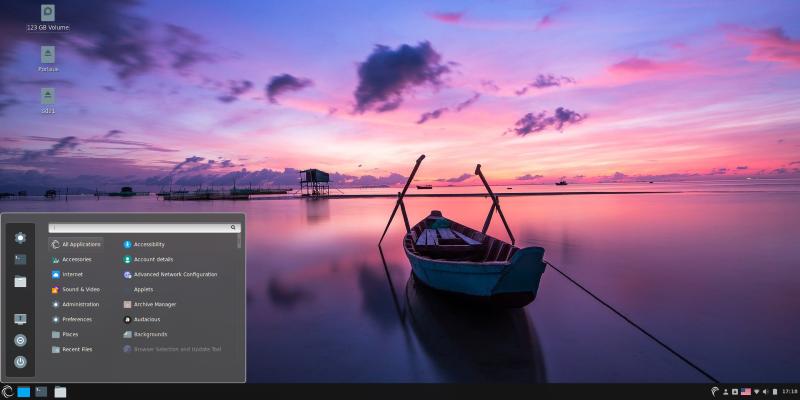The image size is (800, 400).
Task: Launch Terminal from the menu sidebar
Action: tap(20, 259)
